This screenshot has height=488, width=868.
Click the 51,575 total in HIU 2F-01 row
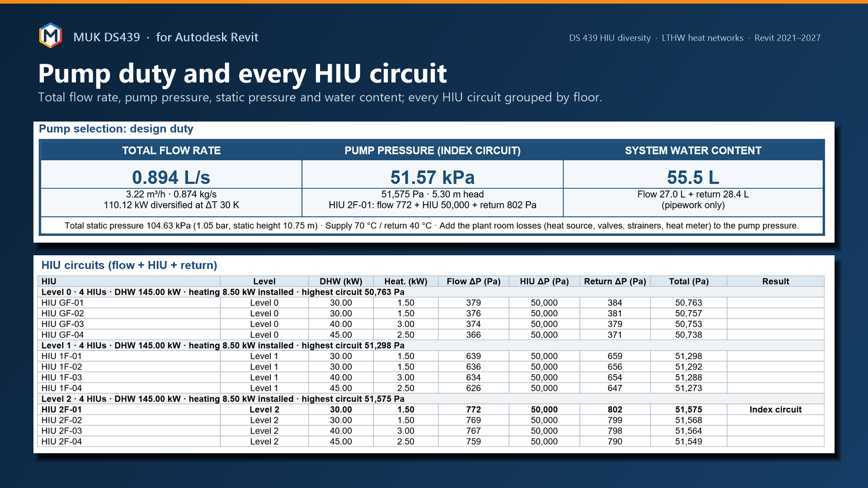tap(689, 409)
